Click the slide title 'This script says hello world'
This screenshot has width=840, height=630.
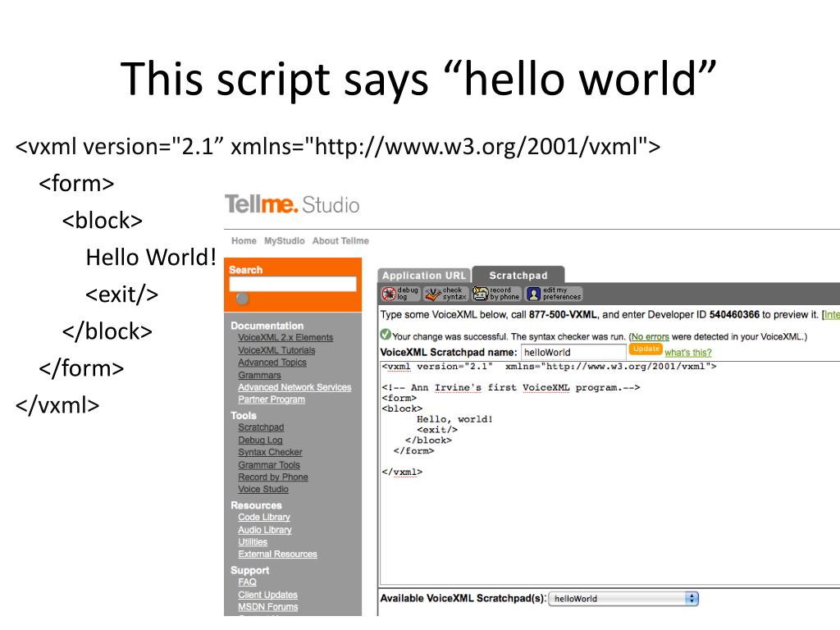click(418, 80)
